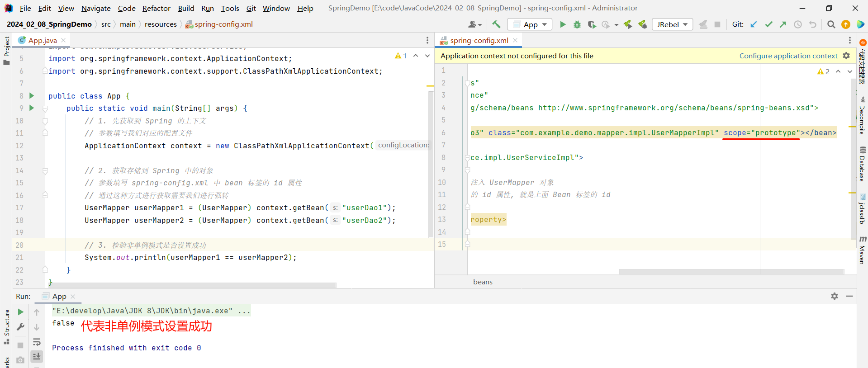Switch to spring-config.xml editor tab
This screenshot has width=868, height=368.
pyautogui.click(x=479, y=40)
